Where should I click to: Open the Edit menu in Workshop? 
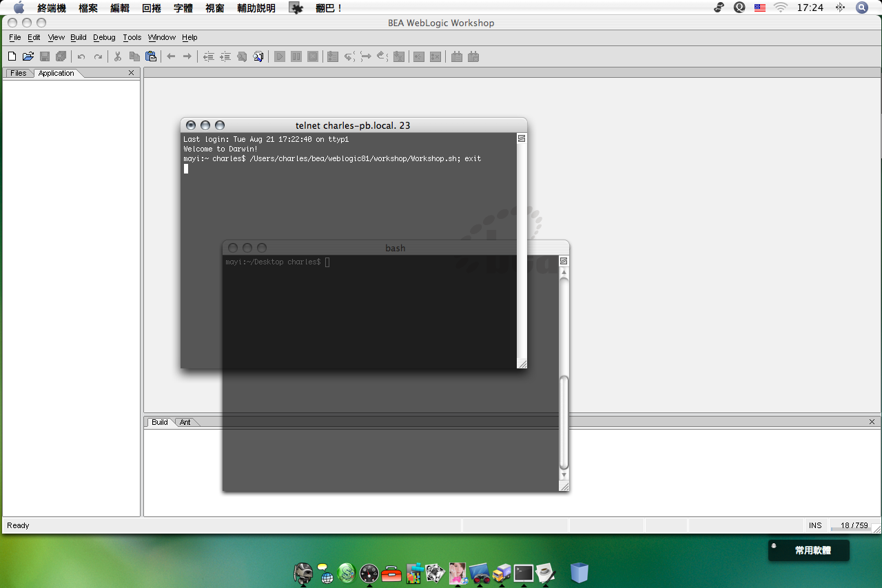pyautogui.click(x=34, y=37)
